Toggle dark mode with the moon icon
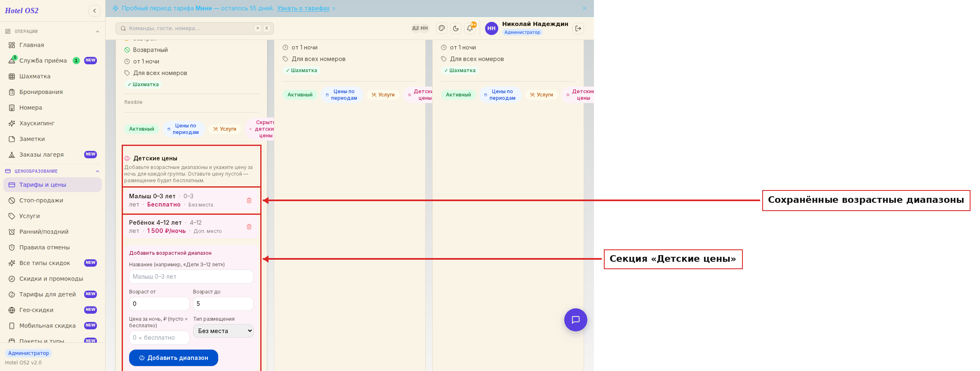This screenshot has width=980, height=371. coord(456,28)
